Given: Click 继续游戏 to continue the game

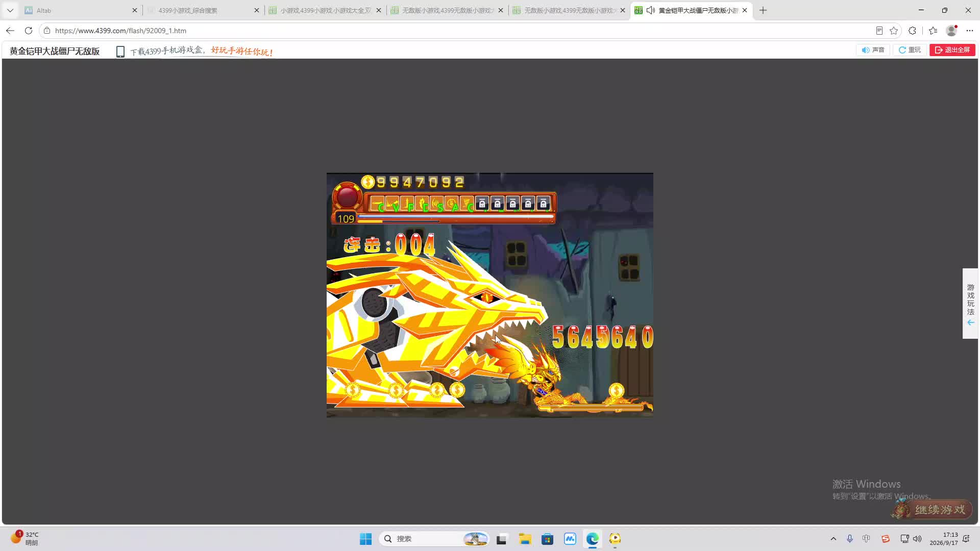Looking at the screenshot, I should pyautogui.click(x=933, y=509).
